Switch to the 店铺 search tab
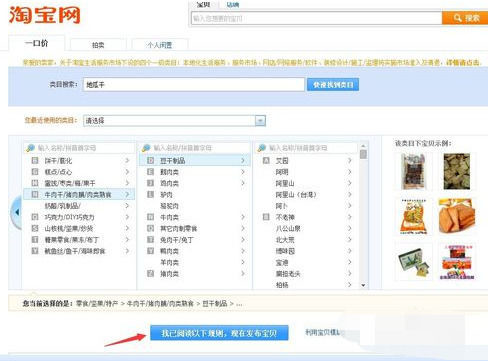This screenshot has height=361, width=488. coord(233,4)
